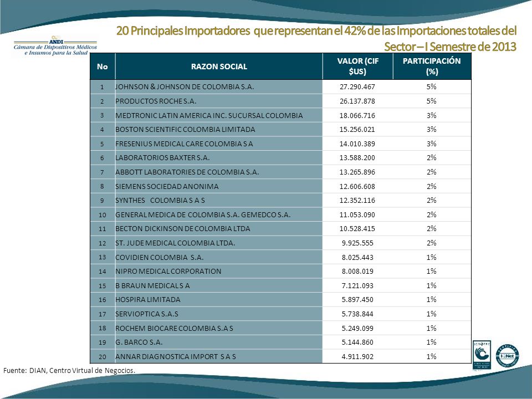The width and height of the screenshot is (532, 399).
Task: Click the ANDI Cámara de Dispositivos Médicos logo
Action: pos(55,45)
